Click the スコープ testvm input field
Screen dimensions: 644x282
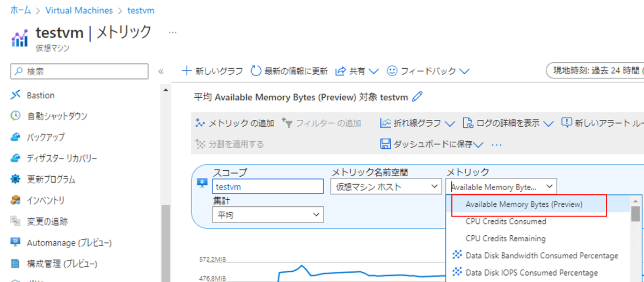click(268, 186)
